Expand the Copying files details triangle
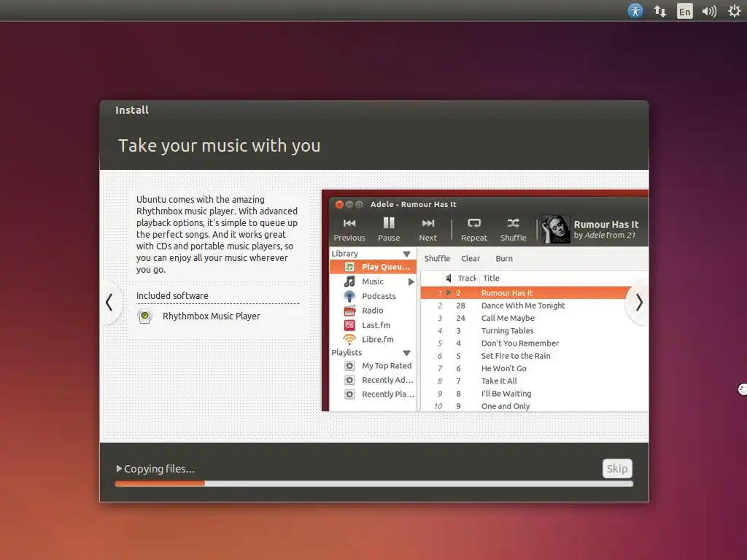 (x=119, y=469)
